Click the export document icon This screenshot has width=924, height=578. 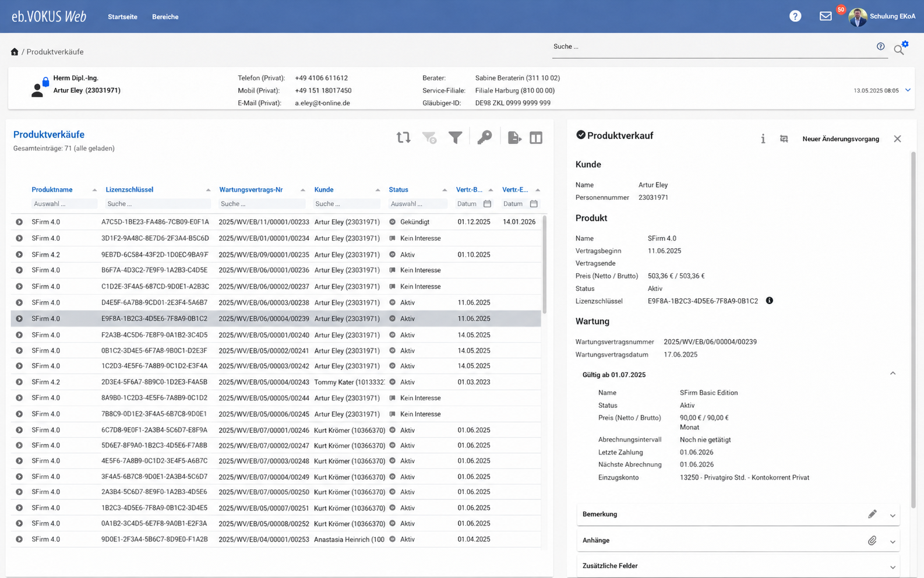[514, 138]
